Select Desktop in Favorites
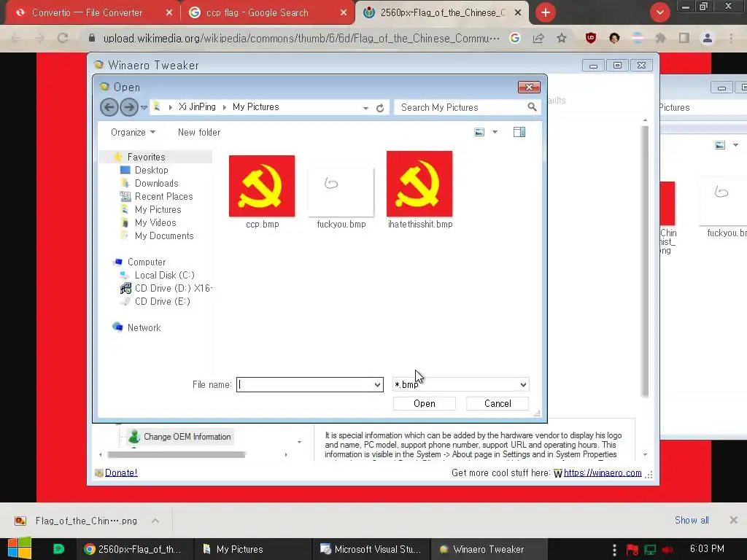747x560 pixels. pos(151,170)
